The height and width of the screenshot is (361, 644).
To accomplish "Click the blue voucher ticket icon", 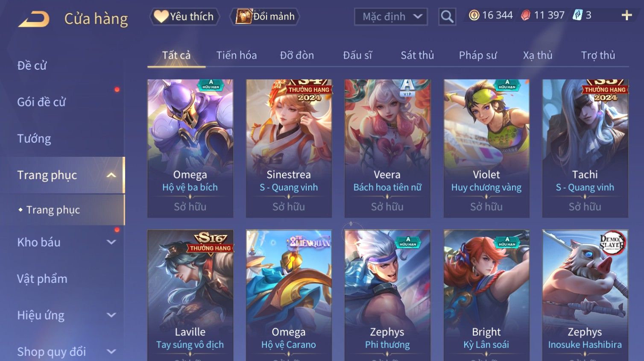I will (x=577, y=15).
